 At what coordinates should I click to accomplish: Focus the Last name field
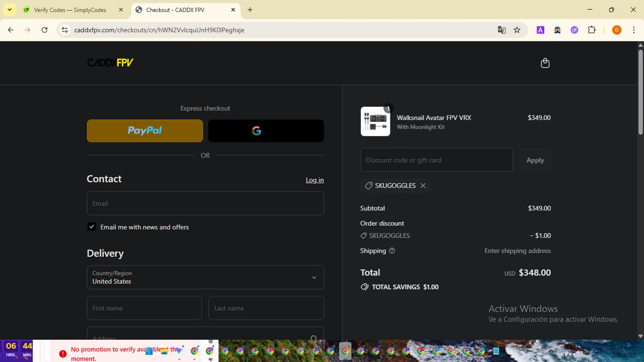[x=266, y=308]
